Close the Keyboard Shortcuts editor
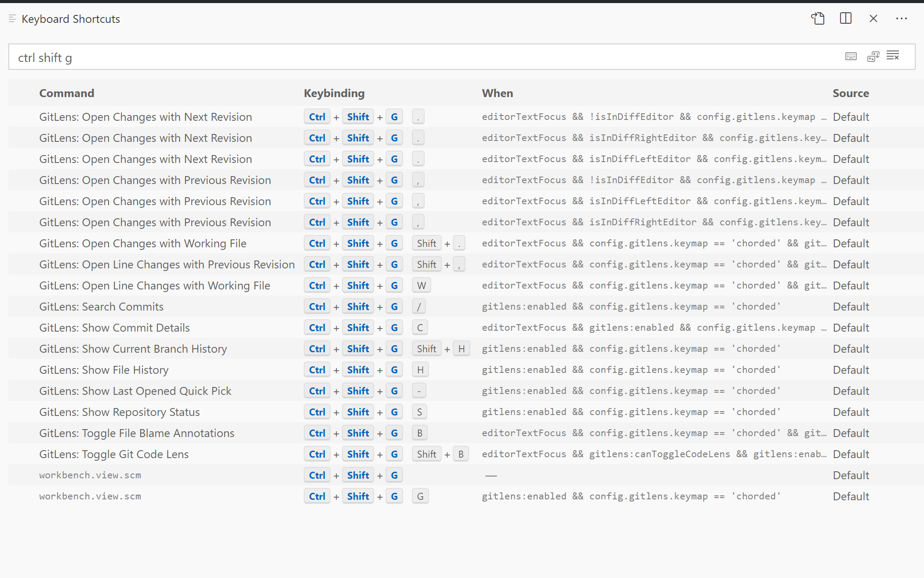924x578 pixels. (873, 18)
